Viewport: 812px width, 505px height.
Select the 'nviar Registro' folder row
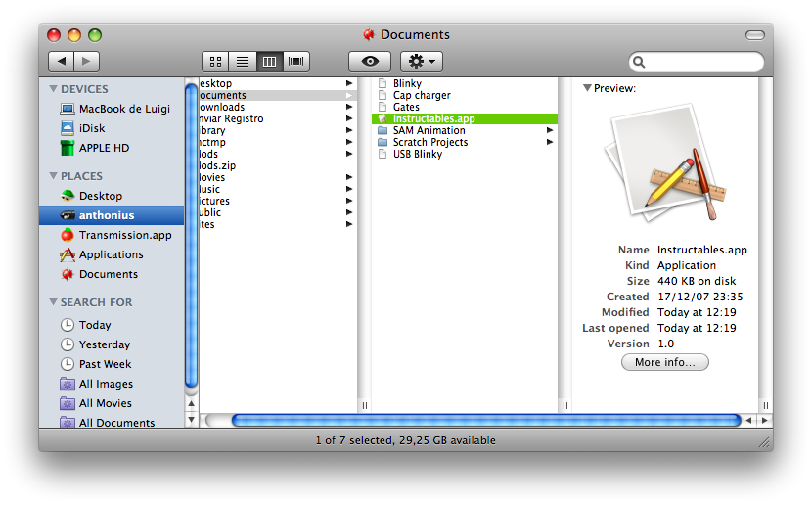(x=278, y=118)
